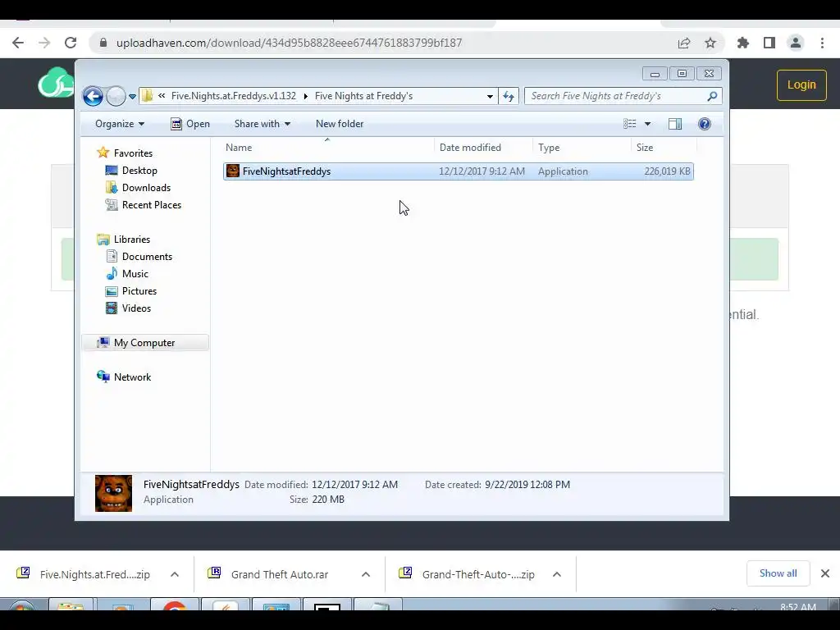Expand options for Grand Theft Auto.rar download
This screenshot has height=630, width=840.
(x=366, y=574)
